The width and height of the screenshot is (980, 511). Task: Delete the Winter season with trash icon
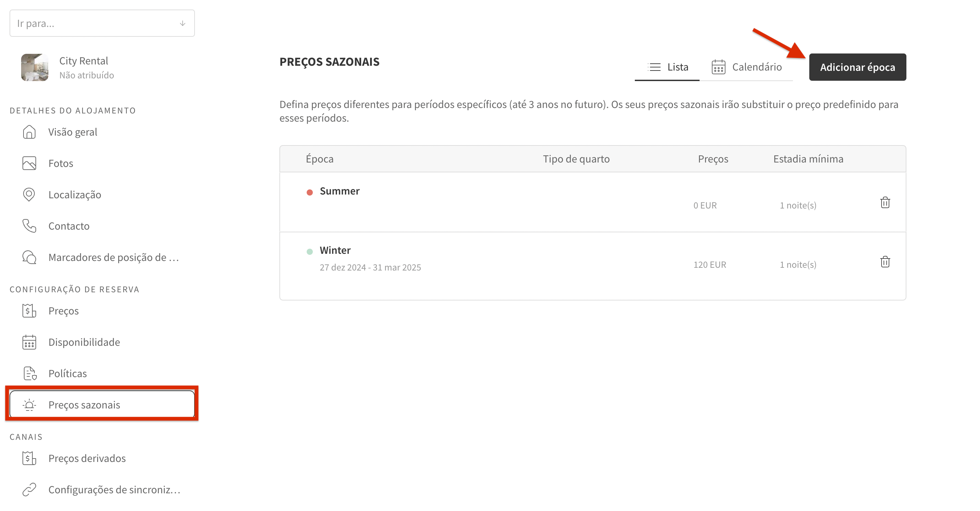tap(885, 262)
